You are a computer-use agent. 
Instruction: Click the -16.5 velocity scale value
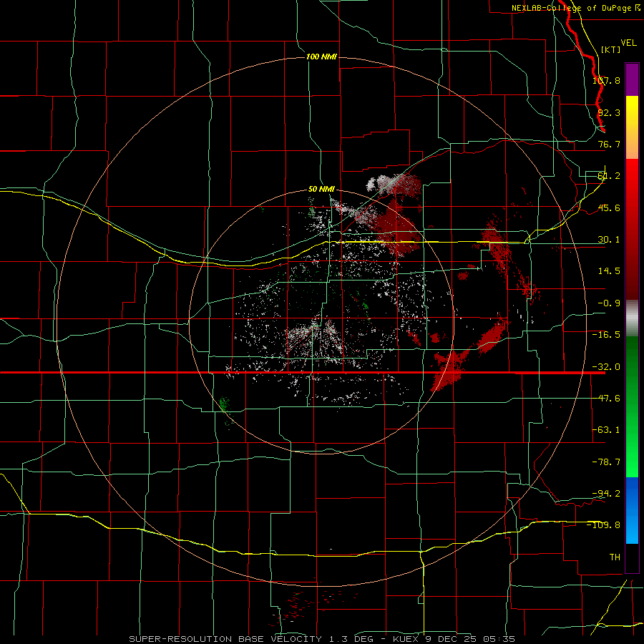coord(606,335)
